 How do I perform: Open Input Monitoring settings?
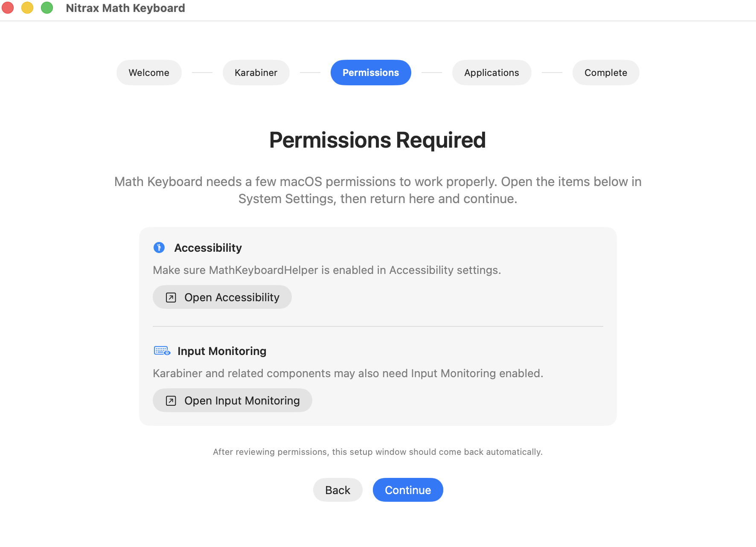(x=232, y=400)
